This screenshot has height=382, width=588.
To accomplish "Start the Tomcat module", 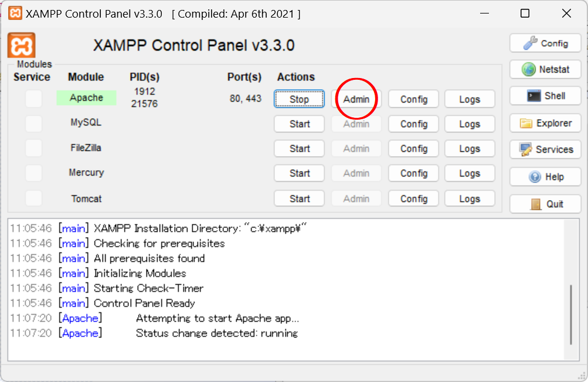I will click(x=299, y=199).
